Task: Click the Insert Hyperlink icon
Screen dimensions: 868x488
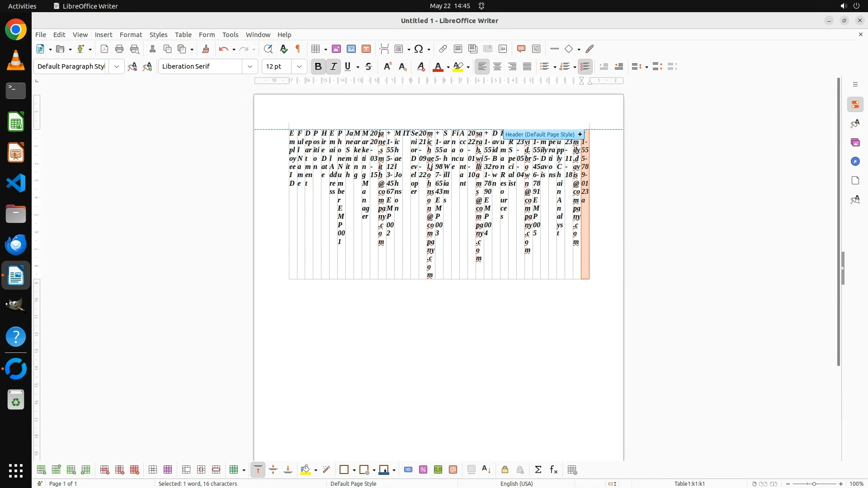Action: [x=443, y=49]
